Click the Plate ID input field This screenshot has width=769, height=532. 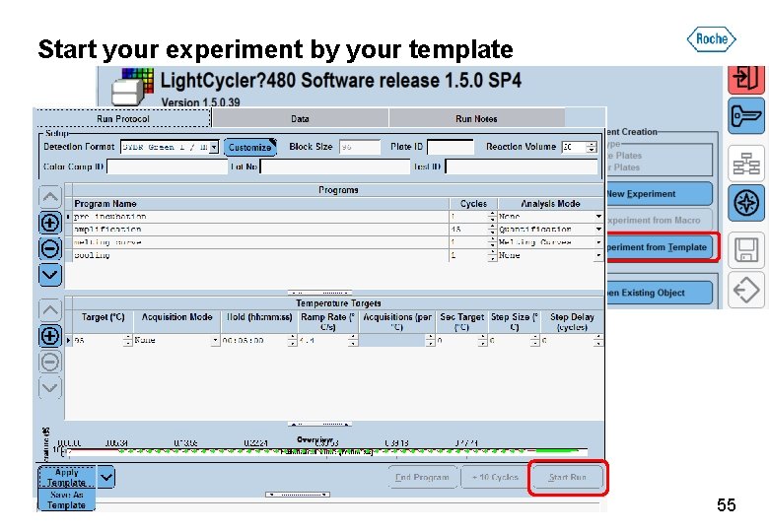[451, 147]
